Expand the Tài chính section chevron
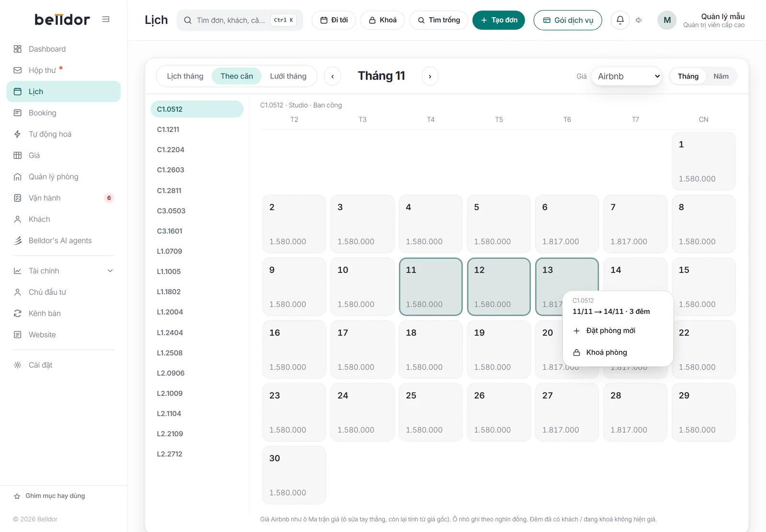The width and height of the screenshot is (766, 532). pyautogui.click(x=110, y=271)
